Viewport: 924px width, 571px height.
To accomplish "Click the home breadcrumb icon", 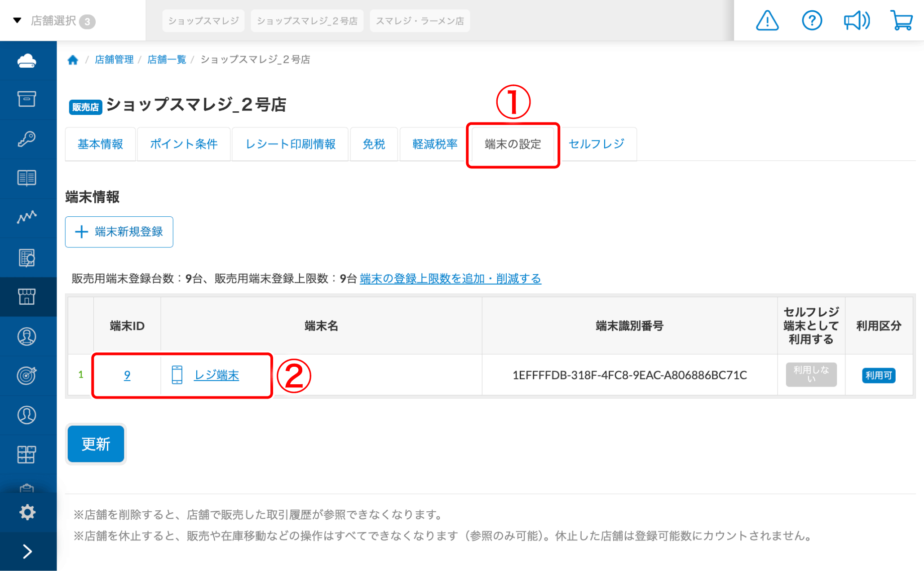I will [73, 60].
